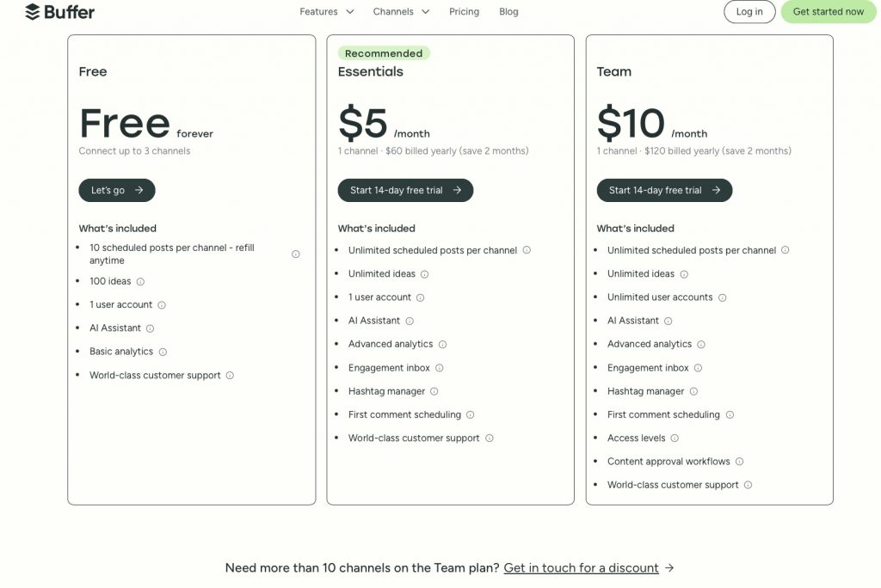Click Let's go on the Free plan
The image size is (881, 588).
tap(117, 191)
